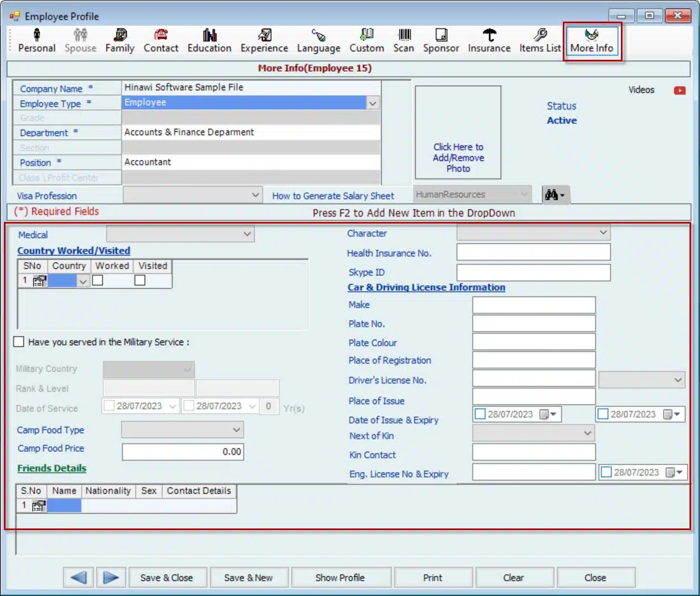Viewport: 700px width, 596px height.
Task: Tick the Visited checkbox in country grid
Action: point(140,281)
